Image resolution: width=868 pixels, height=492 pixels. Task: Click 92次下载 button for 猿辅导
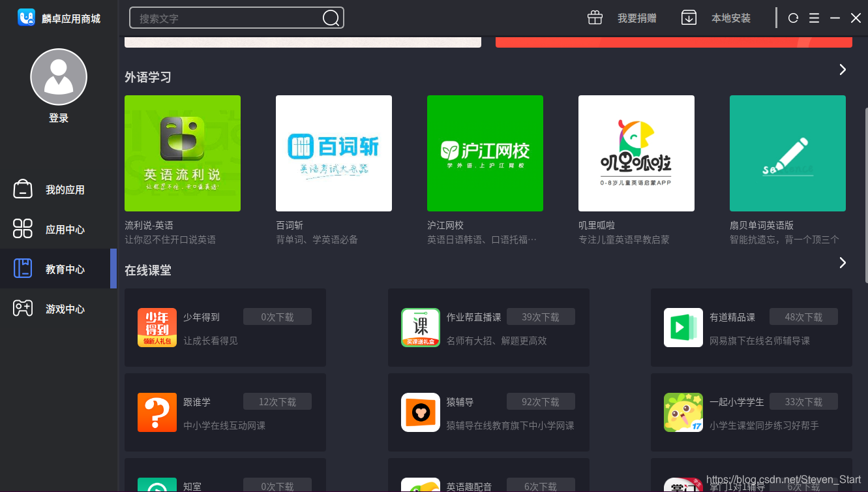[x=541, y=402]
